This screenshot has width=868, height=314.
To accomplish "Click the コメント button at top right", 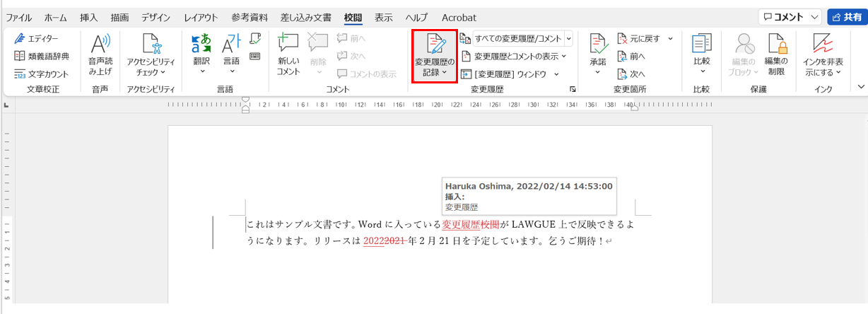I will 790,17.
